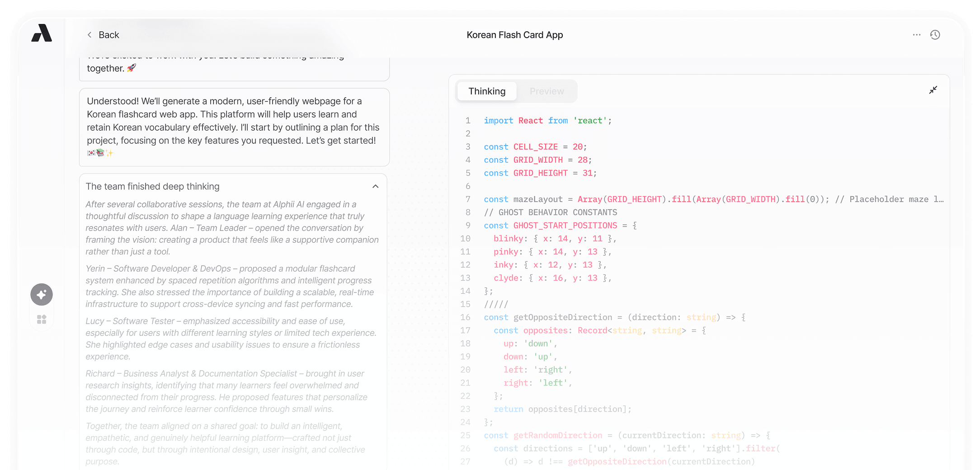The image size is (980, 470).
Task: Switch to the Thinking tab
Action: point(487,91)
